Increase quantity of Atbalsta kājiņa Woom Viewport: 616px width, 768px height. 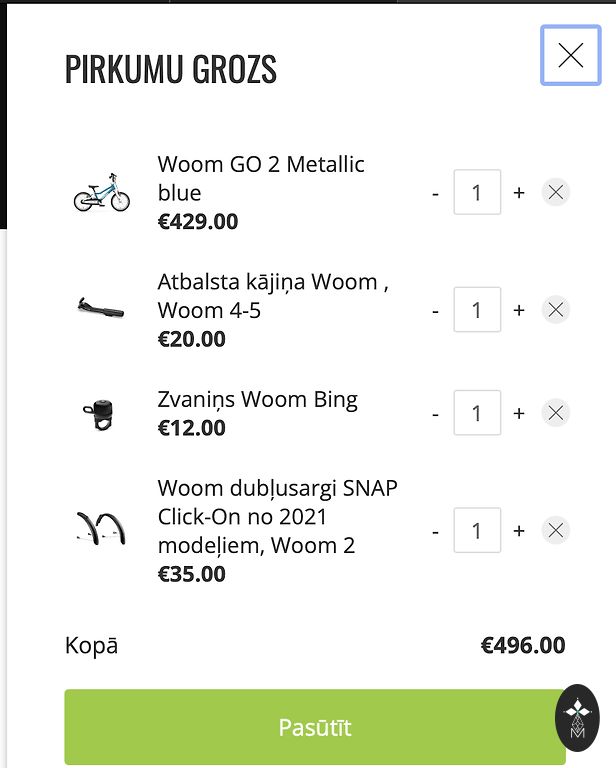coord(519,310)
